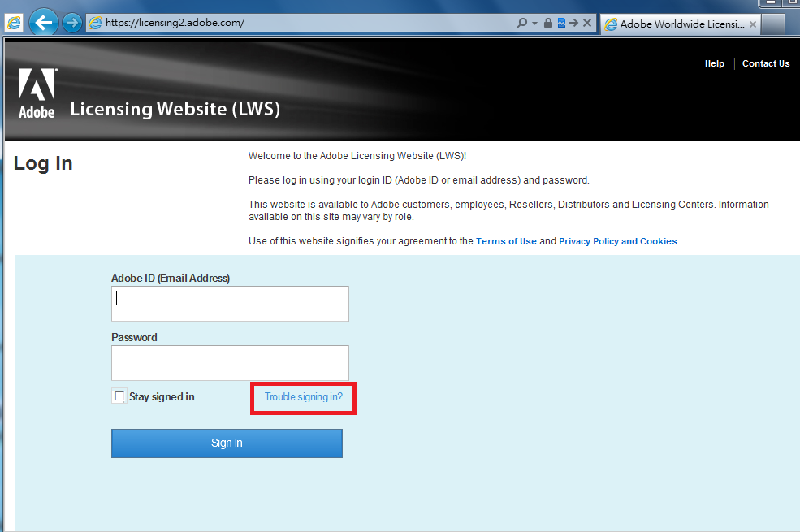This screenshot has height=532, width=800.
Task: Open the Terms of Use link
Action: pos(506,241)
